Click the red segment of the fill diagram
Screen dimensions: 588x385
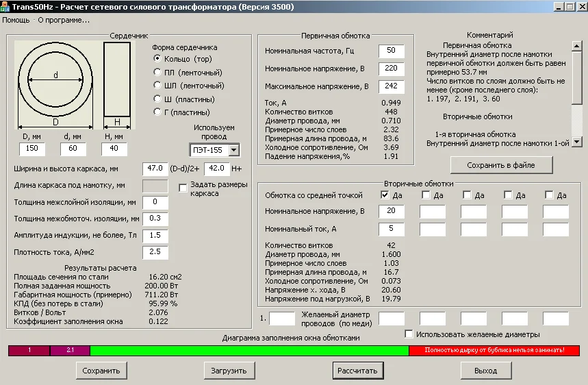pos(494,350)
